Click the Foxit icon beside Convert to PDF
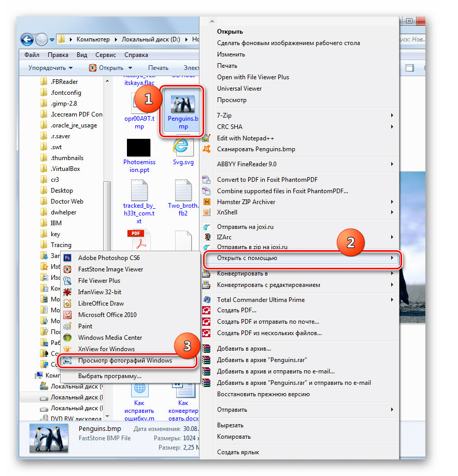This screenshot has height=476, width=458. [x=207, y=180]
